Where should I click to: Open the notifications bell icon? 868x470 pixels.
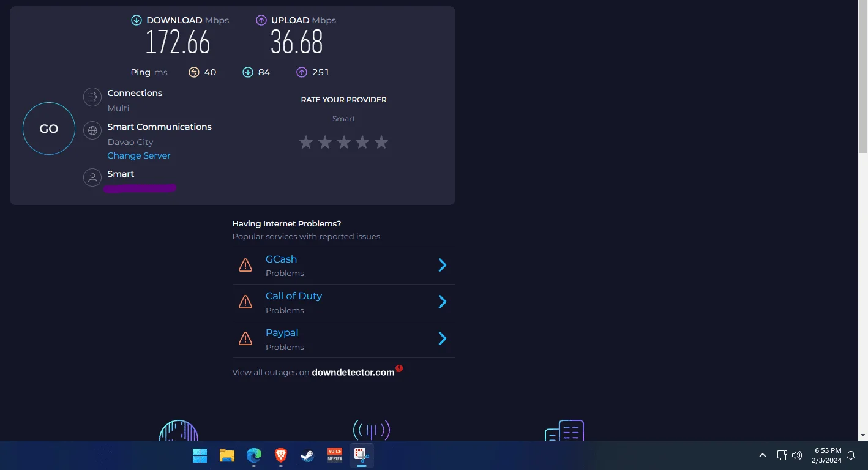tap(851, 455)
